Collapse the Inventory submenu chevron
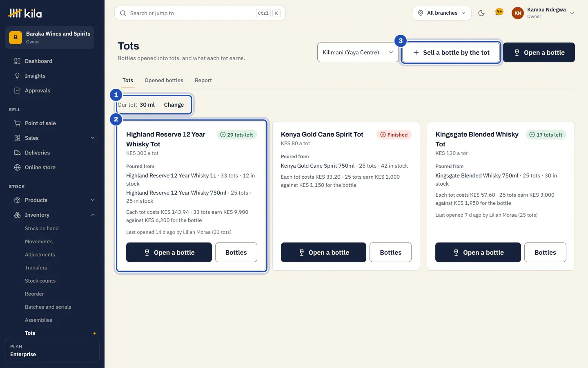588x368 pixels. pos(93,215)
